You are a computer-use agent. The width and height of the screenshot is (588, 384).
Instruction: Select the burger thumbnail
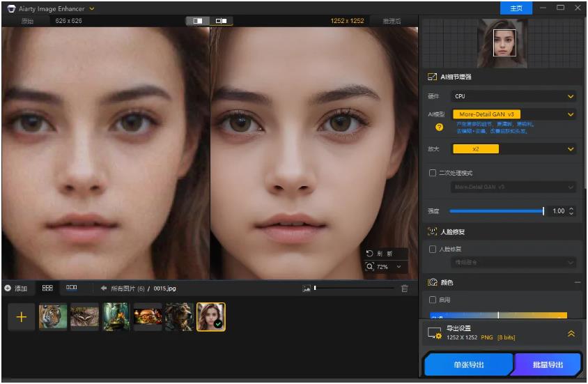click(148, 317)
